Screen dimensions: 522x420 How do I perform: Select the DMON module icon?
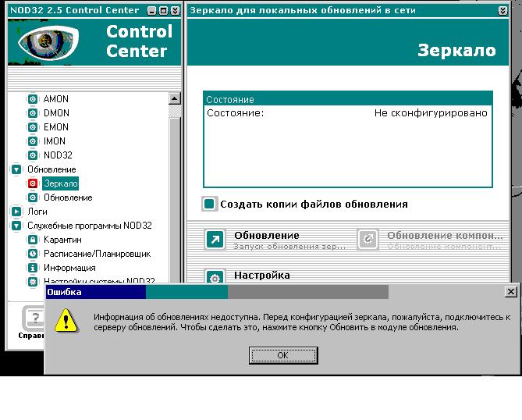pos(33,113)
